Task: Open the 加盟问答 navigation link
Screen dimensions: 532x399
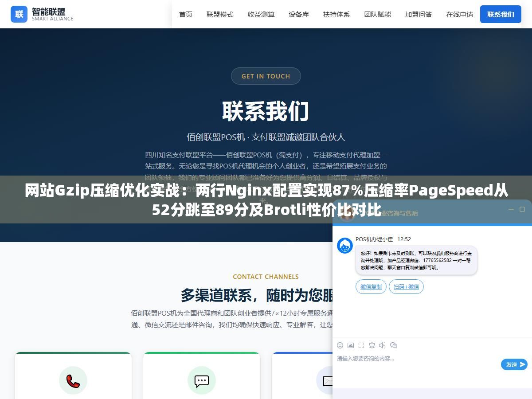Action: coord(419,14)
